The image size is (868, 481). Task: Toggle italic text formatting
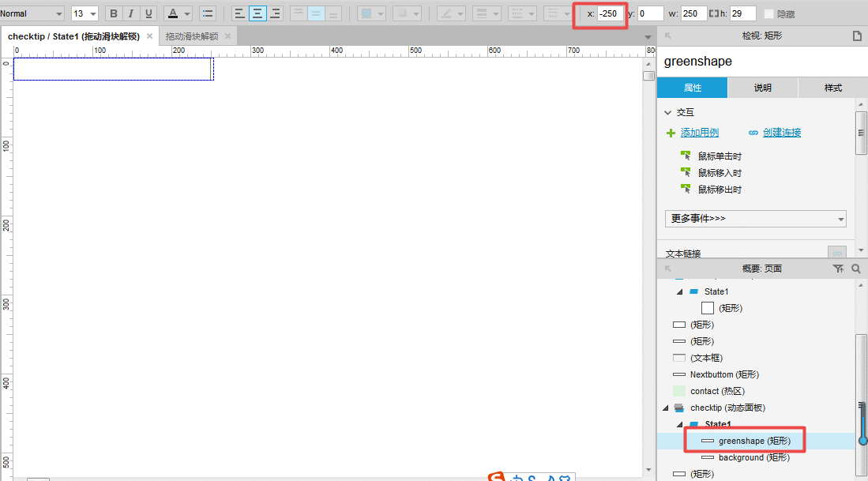point(131,13)
